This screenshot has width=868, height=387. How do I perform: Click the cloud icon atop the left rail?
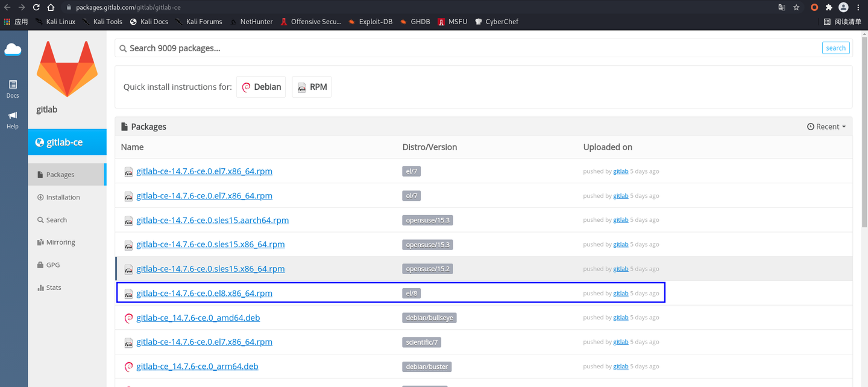(x=13, y=49)
